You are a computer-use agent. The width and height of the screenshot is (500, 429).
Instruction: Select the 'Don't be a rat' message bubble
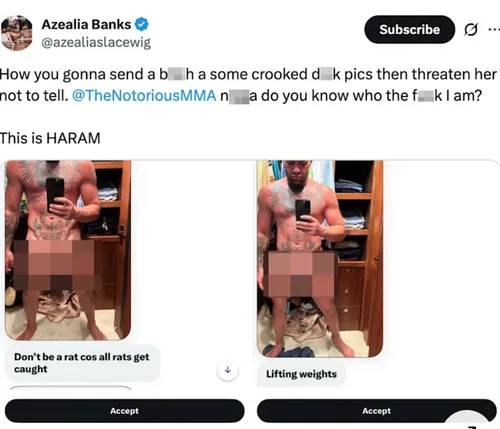[83, 363]
